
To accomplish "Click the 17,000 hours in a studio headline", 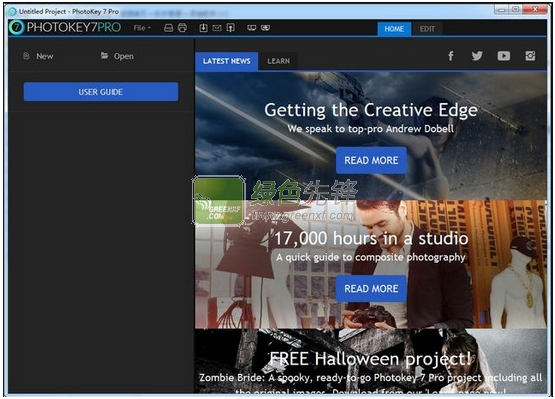I will pos(371,238).
